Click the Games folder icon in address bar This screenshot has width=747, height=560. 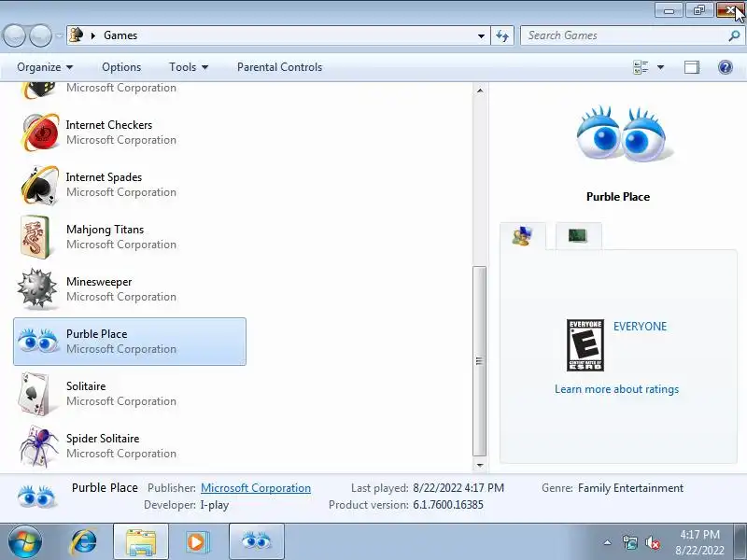[77, 35]
